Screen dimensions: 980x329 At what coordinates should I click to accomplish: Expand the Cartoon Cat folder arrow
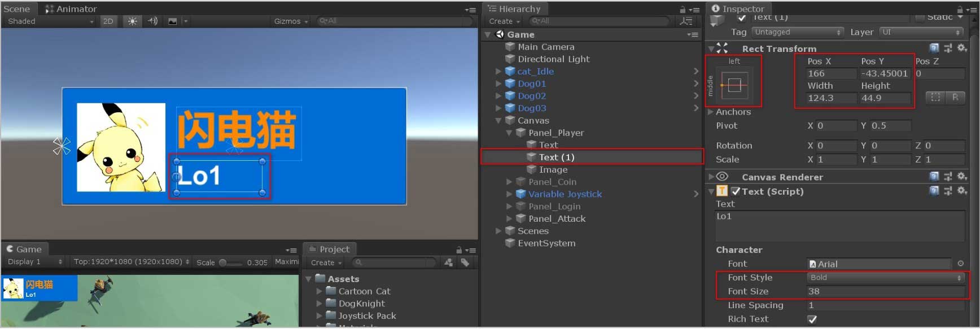tap(319, 291)
